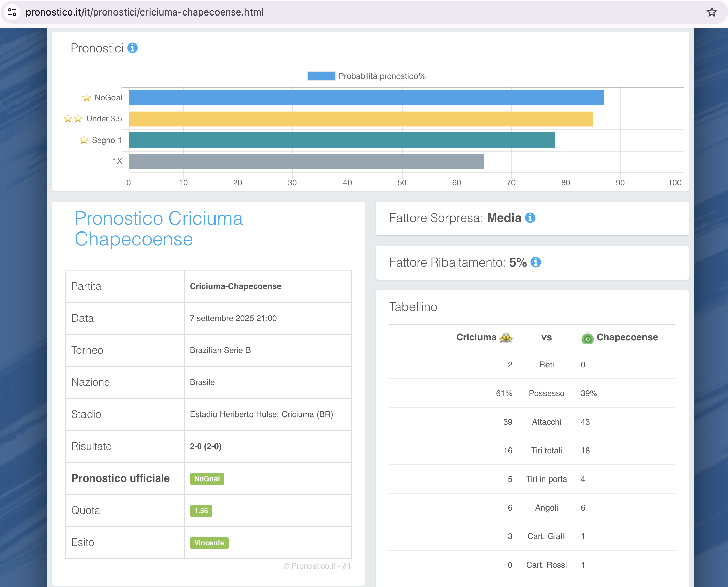Open the info icon beside Fattore Sorpresa
728x587 pixels.
point(530,218)
